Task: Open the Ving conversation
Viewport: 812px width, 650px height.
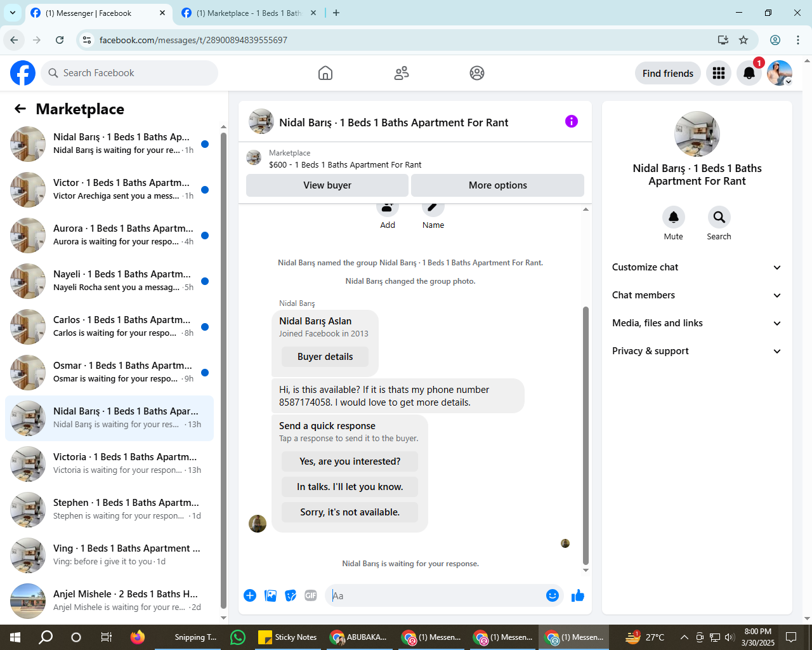Action: click(x=109, y=555)
